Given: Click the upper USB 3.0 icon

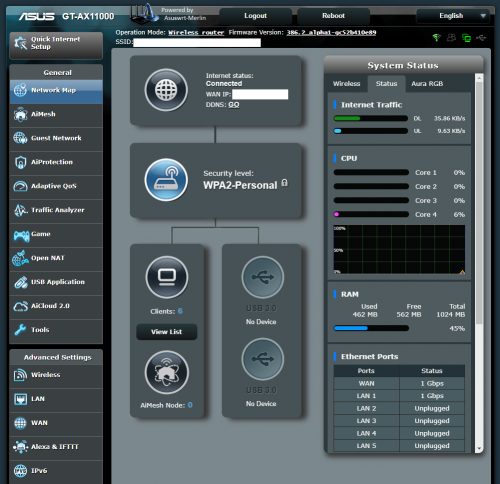Looking at the screenshot, I should (x=263, y=277).
